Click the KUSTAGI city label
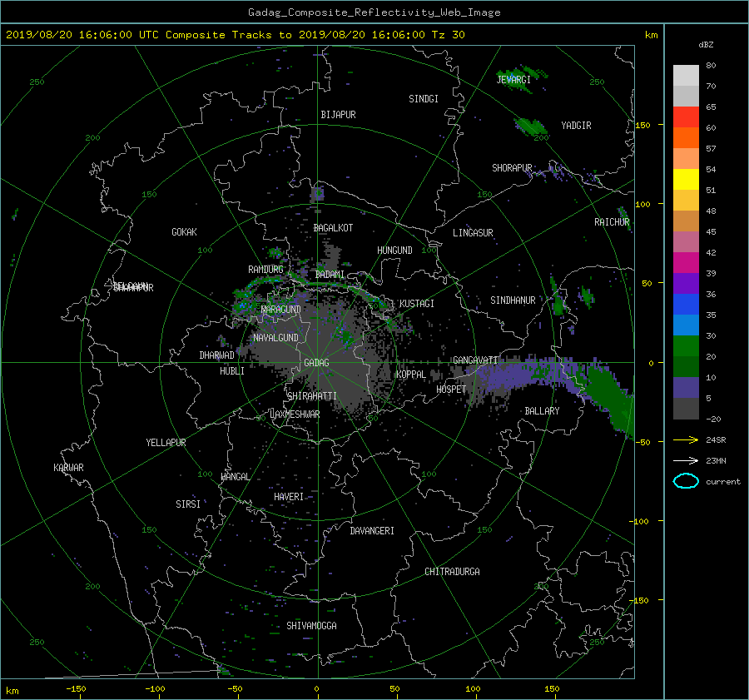749x700 pixels. (417, 304)
